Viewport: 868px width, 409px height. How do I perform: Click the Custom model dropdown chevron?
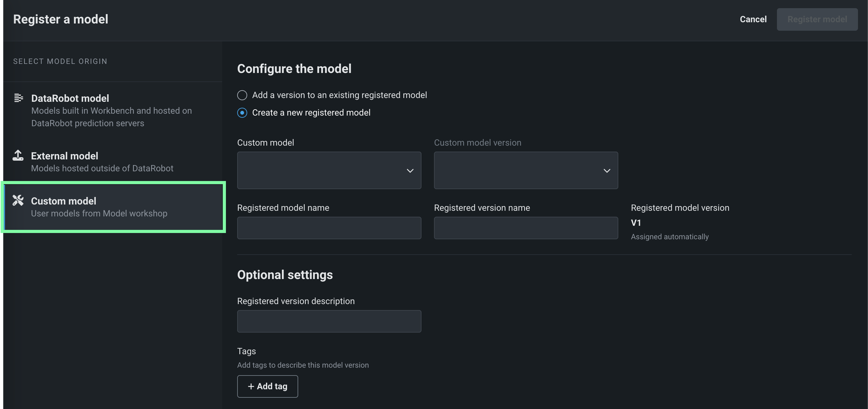coord(410,171)
